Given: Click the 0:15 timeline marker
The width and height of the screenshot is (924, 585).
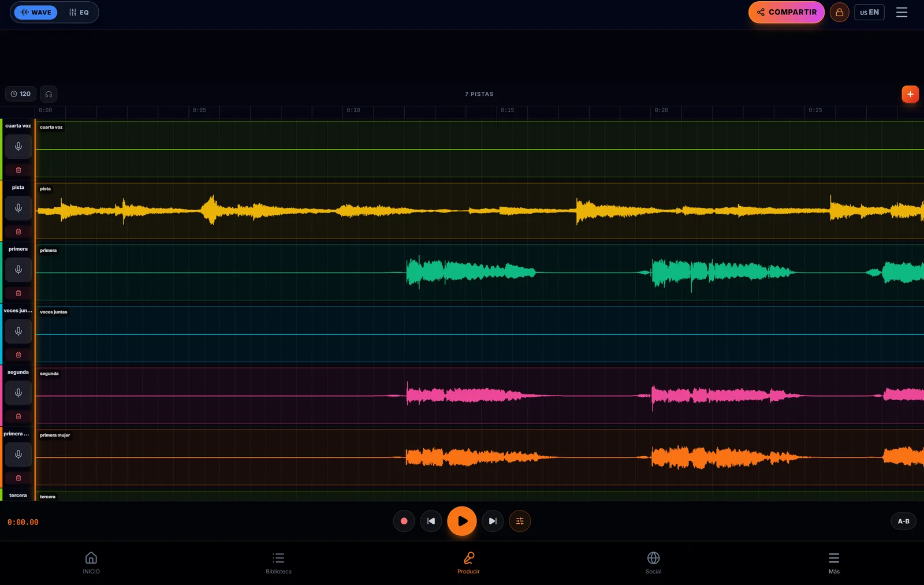Looking at the screenshot, I should (507, 110).
